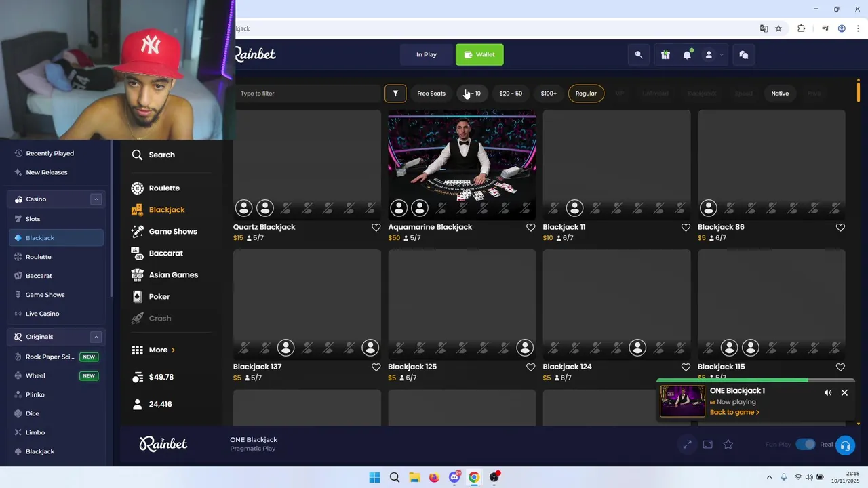
Task: Open the gift rewards icon in header
Action: (665, 55)
